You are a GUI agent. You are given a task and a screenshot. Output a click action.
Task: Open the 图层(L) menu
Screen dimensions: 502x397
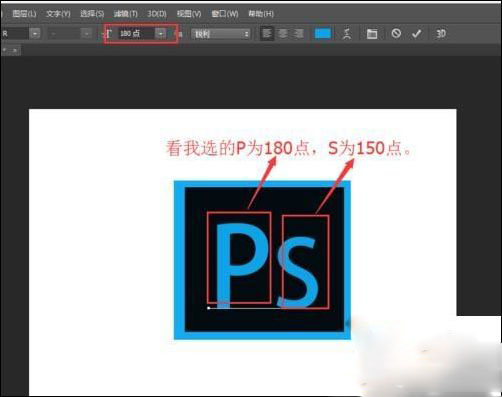[24, 14]
